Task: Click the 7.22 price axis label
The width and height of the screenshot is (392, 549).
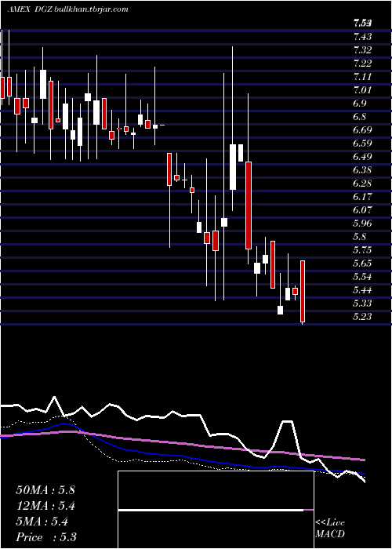Action: pos(362,64)
